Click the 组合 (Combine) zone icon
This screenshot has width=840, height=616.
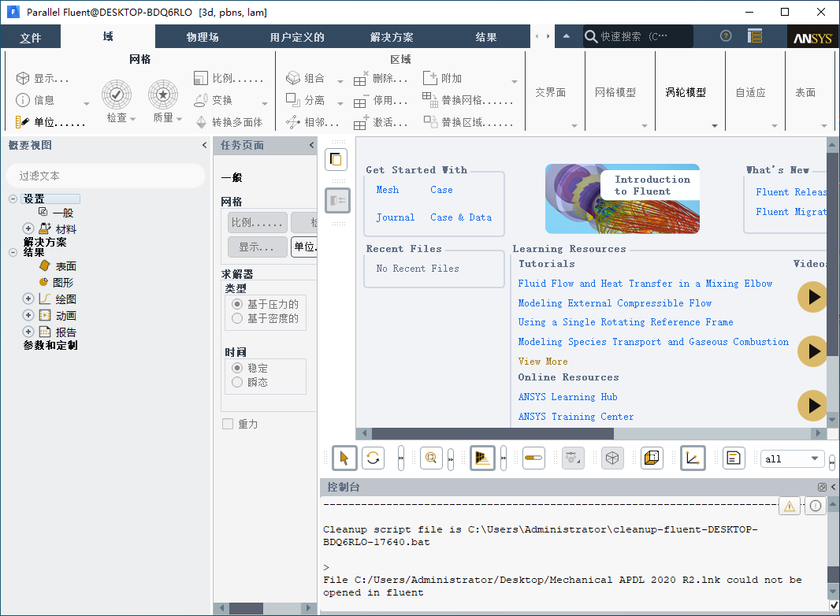[292, 78]
